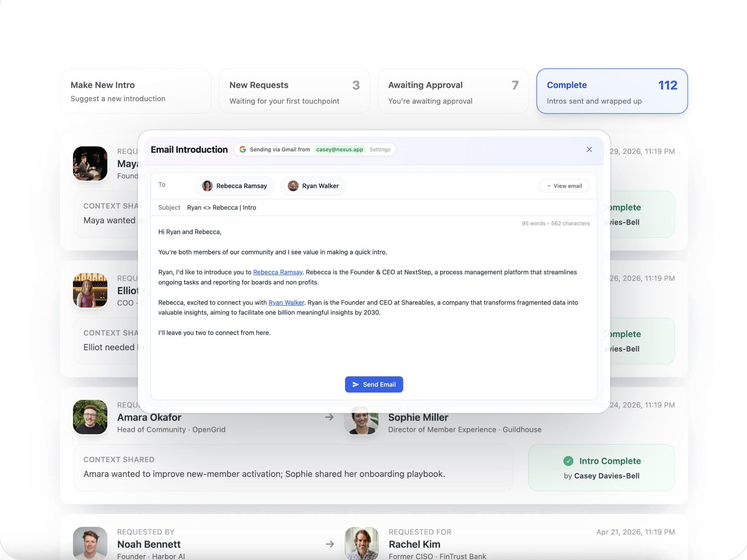Click Maya's profile photo behind the dialog

pyautogui.click(x=90, y=163)
